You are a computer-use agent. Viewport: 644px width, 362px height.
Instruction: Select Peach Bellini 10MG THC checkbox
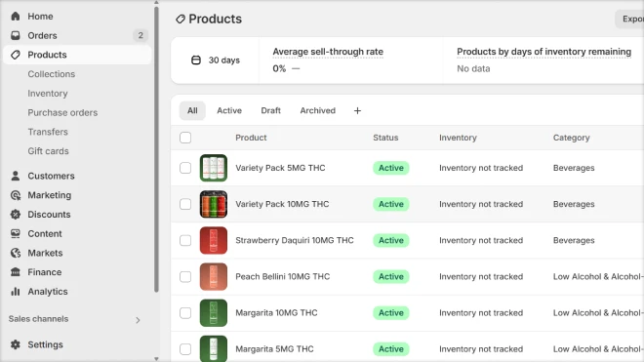point(185,276)
